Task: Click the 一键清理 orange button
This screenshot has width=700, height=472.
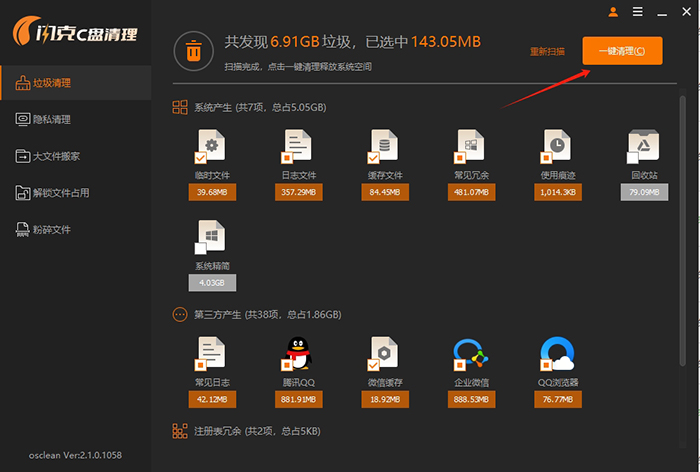Action: (x=622, y=51)
